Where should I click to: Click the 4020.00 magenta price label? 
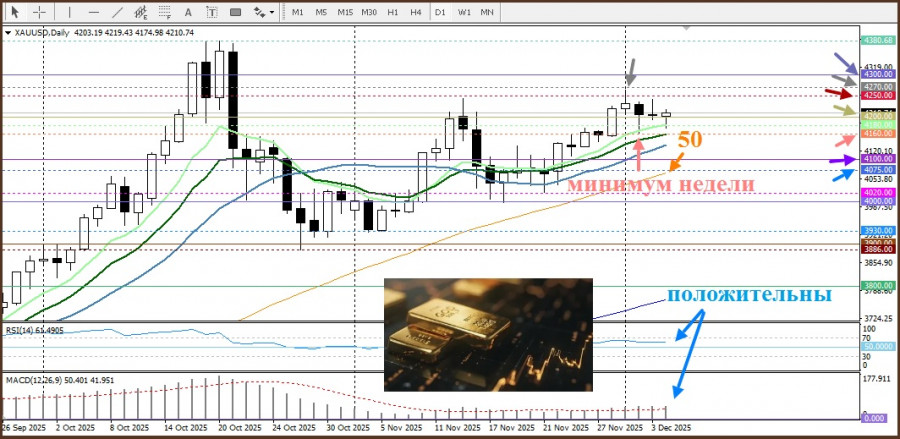pyautogui.click(x=877, y=193)
